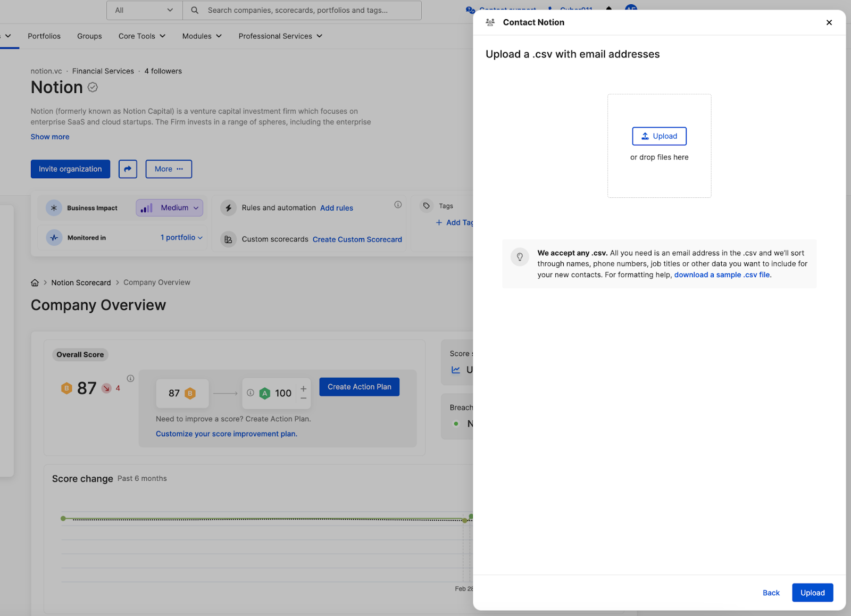This screenshot has height=616, width=851.
Task: Go to the Notion Scorecard breadcrumb
Action: [81, 282]
